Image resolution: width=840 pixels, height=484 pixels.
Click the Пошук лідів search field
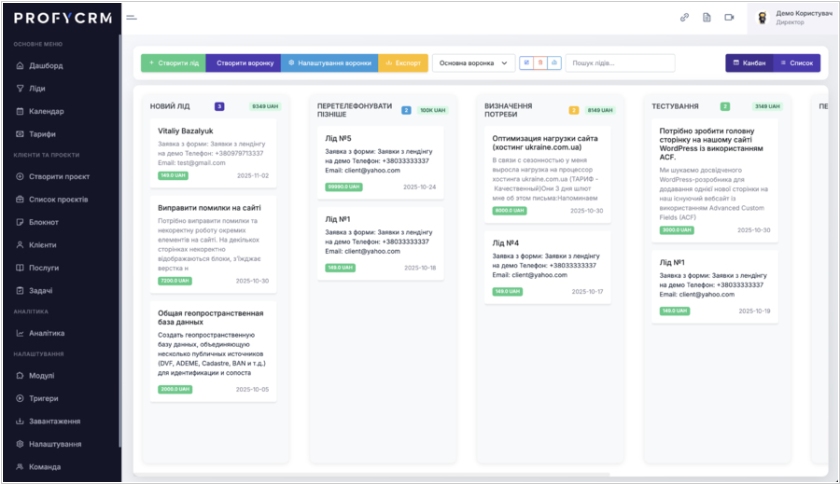pos(620,62)
